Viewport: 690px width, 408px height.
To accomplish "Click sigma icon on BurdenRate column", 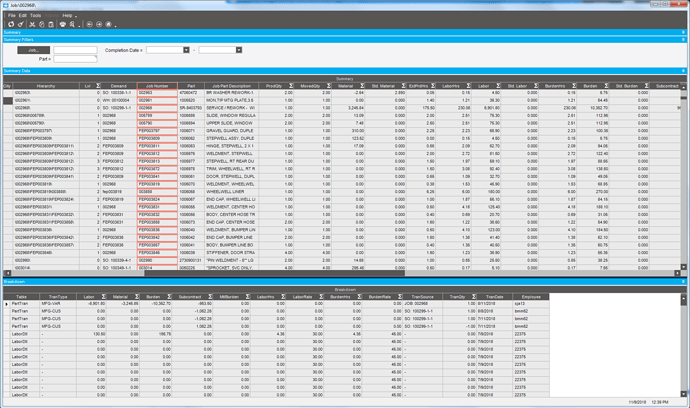I will coord(400,297).
